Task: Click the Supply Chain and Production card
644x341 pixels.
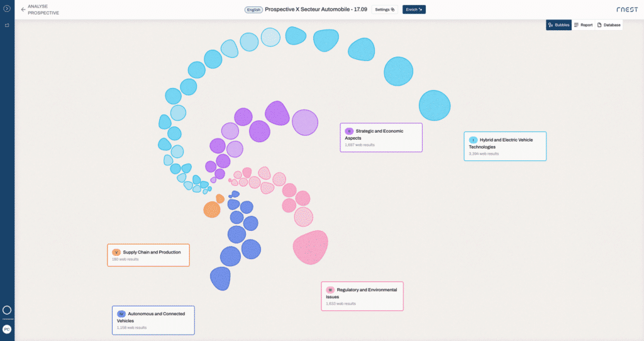Action: point(148,255)
